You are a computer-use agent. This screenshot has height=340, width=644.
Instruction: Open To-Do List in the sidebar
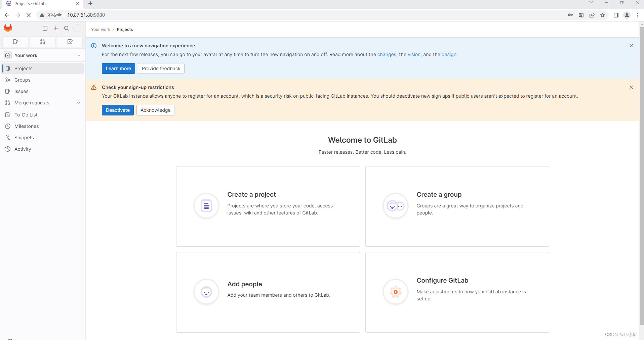click(x=43, y=115)
